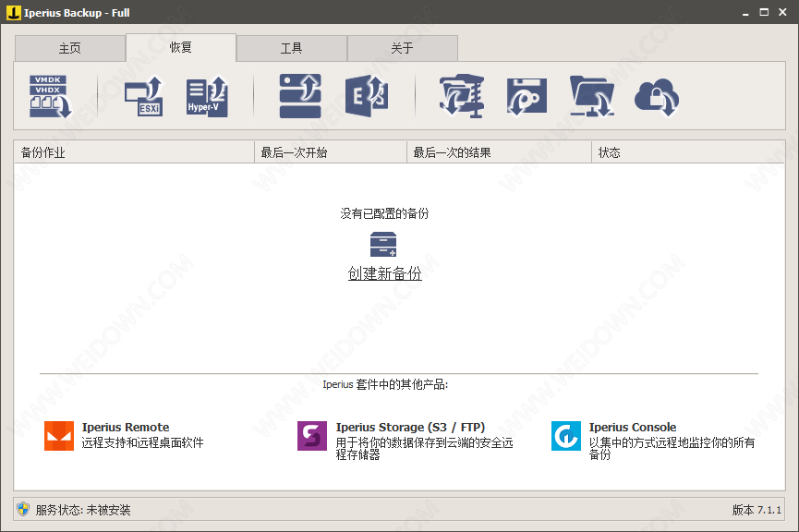
Task: Select the 恢复 tab
Action: pos(181,47)
